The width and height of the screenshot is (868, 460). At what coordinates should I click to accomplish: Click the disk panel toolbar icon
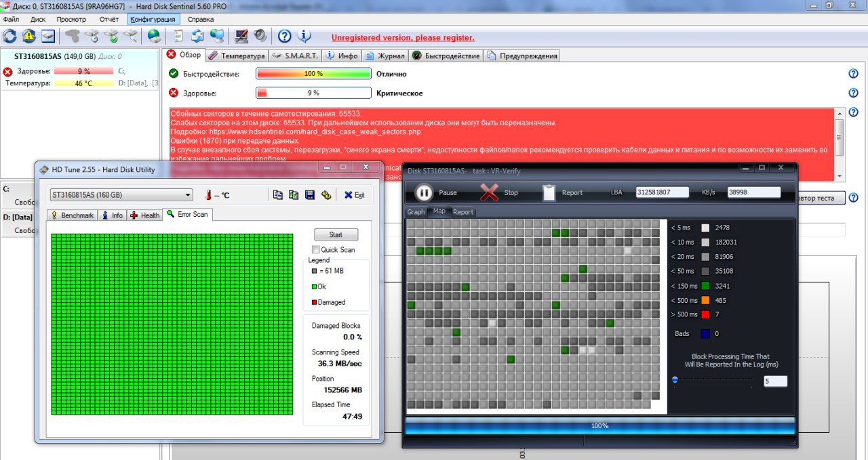pyautogui.click(x=47, y=36)
